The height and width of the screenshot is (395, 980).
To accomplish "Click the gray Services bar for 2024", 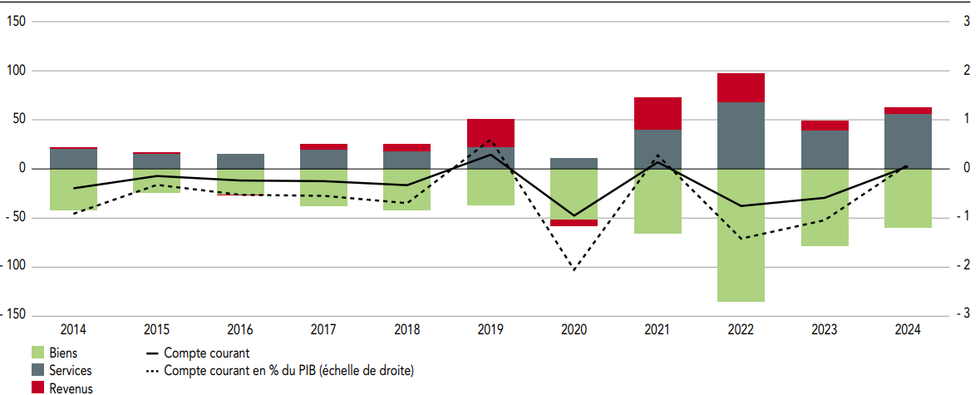I will point(908,141).
